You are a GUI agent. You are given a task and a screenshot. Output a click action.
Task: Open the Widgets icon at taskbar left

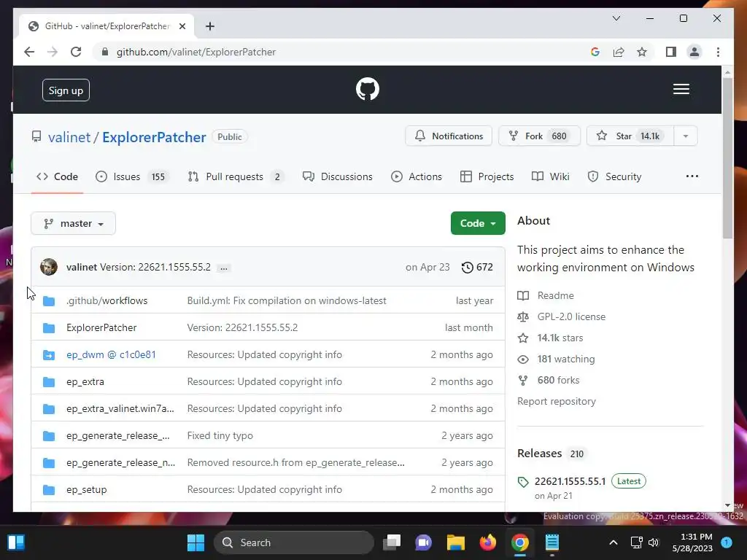(x=16, y=542)
